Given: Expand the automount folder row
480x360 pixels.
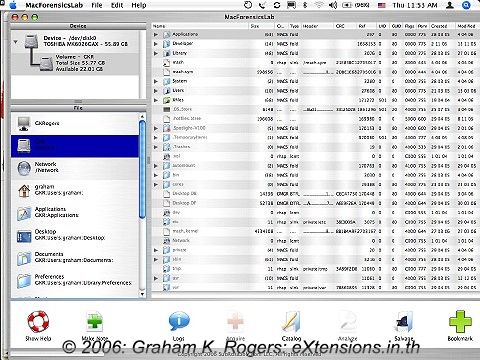Looking at the screenshot, I should click(156, 166).
